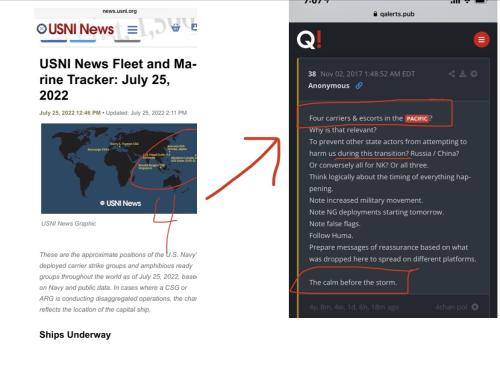Click the Anonymous poster name

329,86
